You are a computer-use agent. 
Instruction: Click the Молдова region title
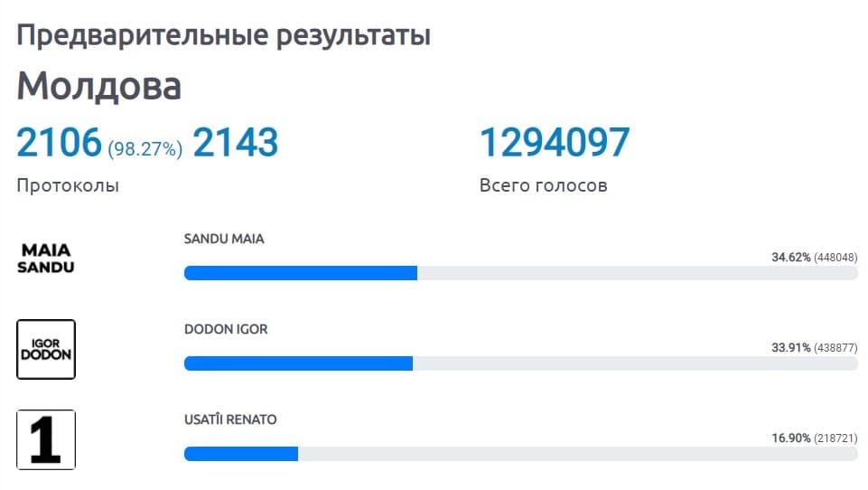pos(98,86)
